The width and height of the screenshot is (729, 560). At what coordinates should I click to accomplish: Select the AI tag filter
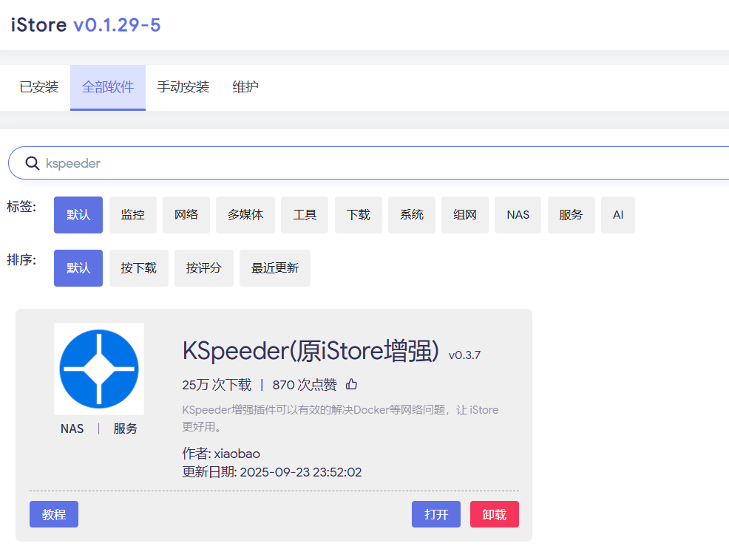click(618, 215)
